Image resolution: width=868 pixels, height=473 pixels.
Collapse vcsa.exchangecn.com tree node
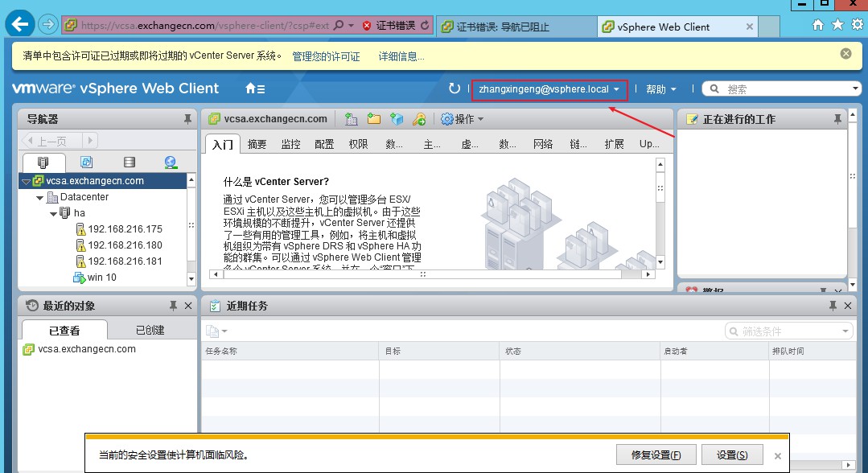[26, 181]
